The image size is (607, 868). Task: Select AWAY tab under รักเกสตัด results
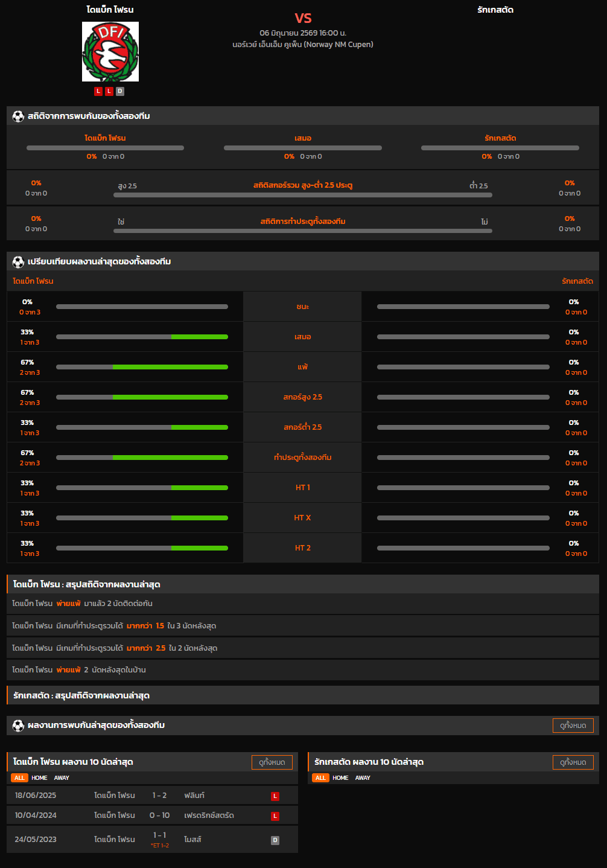pyautogui.click(x=363, y=778)
